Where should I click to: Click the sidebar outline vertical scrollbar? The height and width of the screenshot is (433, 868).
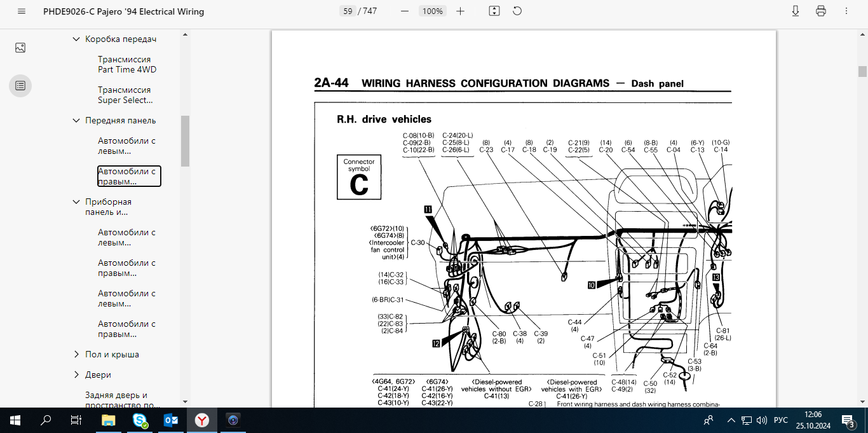coord(185,140)
